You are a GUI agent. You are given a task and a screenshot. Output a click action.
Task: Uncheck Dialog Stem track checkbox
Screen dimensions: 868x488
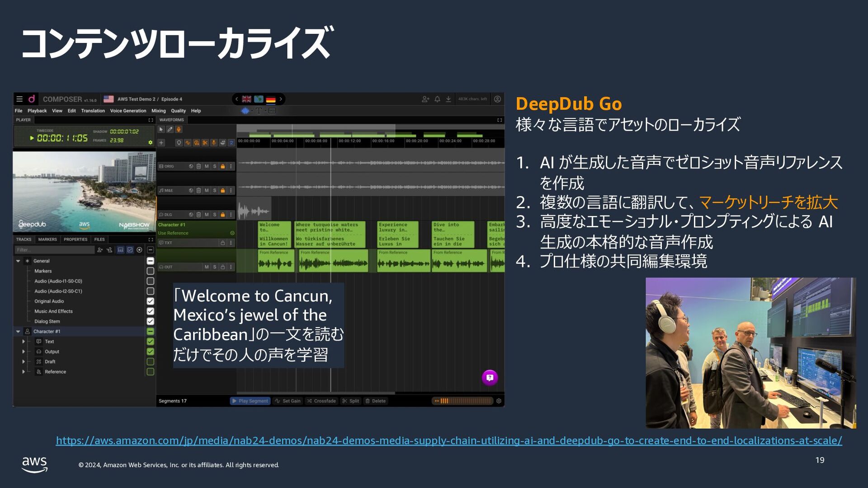tap(151, 321)
